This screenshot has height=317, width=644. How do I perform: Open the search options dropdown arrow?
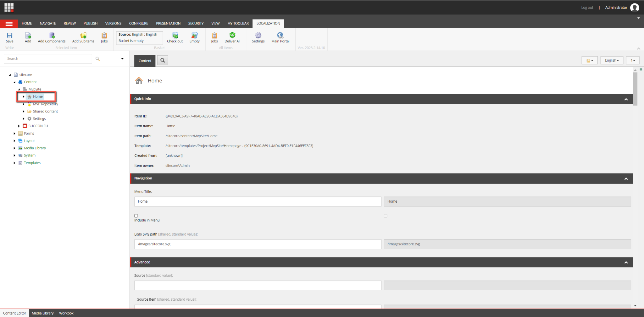pyautogui.click(x=122, y=59)
